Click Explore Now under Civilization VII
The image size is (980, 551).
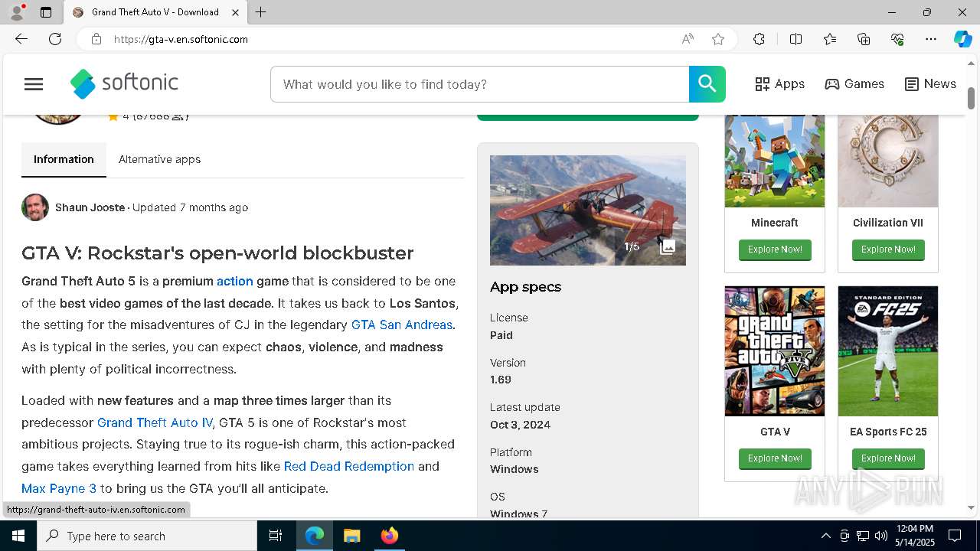888,249
